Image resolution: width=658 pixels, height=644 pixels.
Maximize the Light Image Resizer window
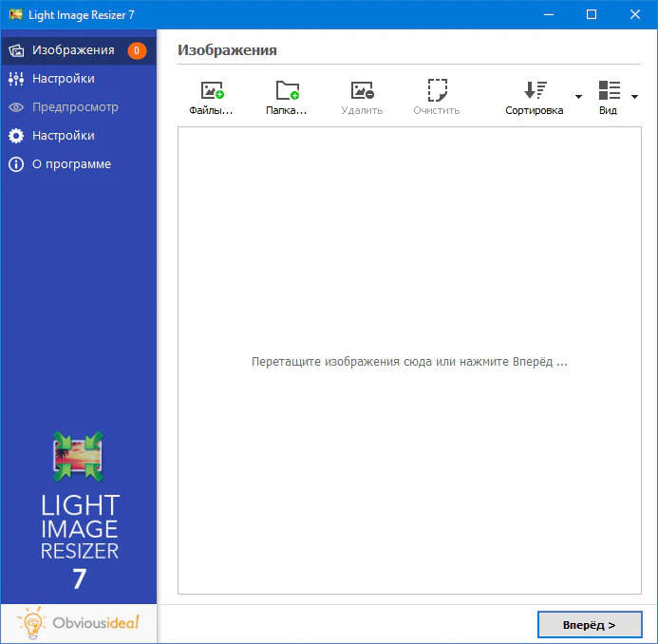592,14
